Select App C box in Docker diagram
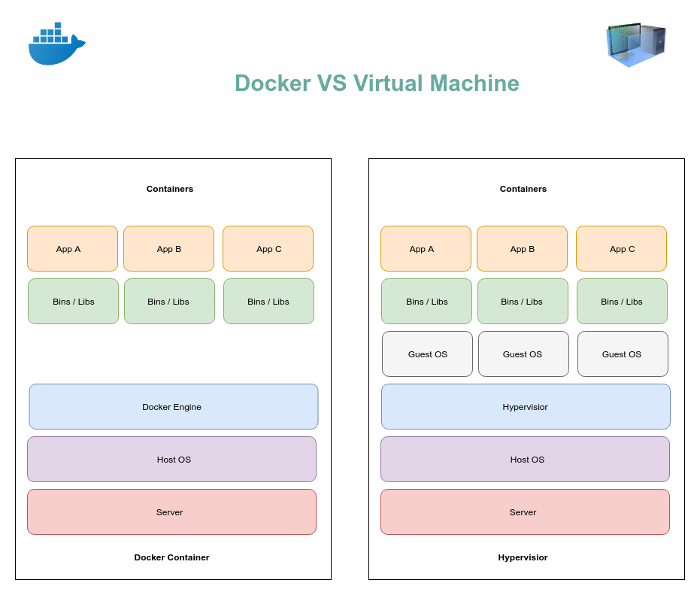This screenshot has height=595, width=700. point(268,249)
